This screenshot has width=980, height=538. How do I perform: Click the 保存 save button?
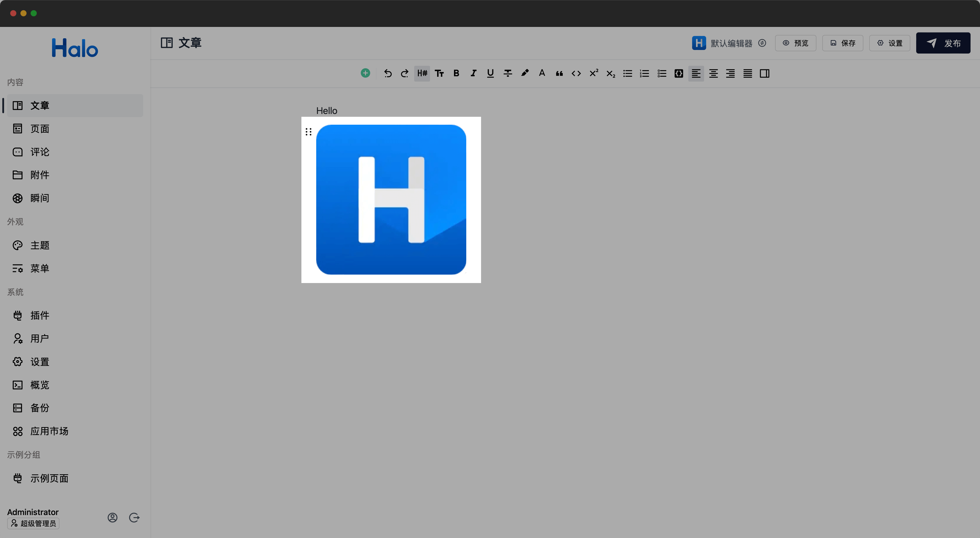[x=843, y=43]
